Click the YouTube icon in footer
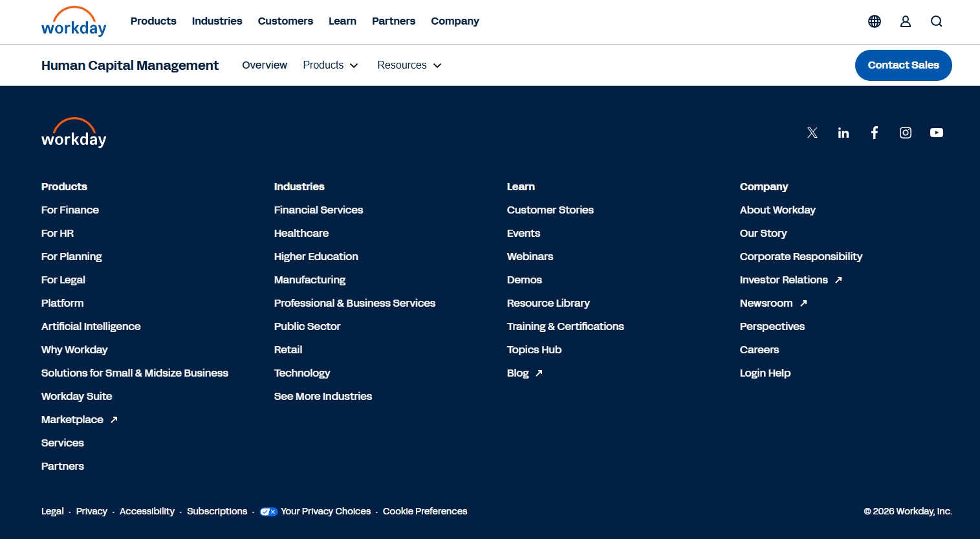 coord(936,132)
